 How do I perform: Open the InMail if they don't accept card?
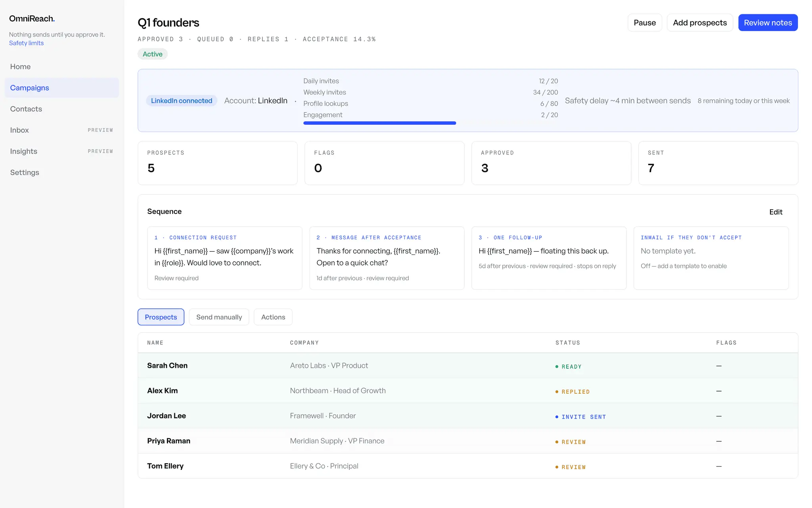coord(711,258)
